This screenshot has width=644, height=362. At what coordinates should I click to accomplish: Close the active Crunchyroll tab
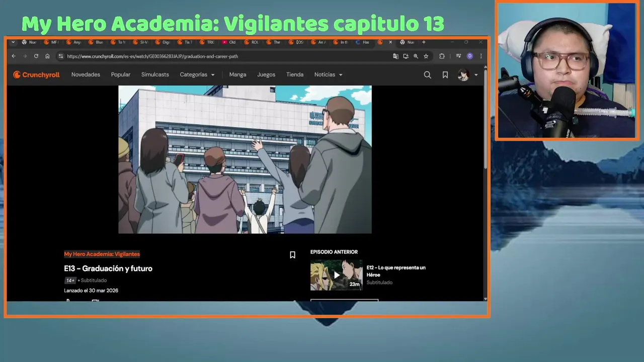pyautogui.click(x=390, y=42)
